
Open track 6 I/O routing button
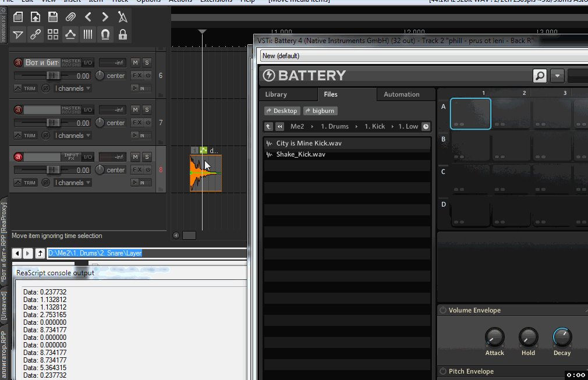pyautogui.click(x=88, y=63)
